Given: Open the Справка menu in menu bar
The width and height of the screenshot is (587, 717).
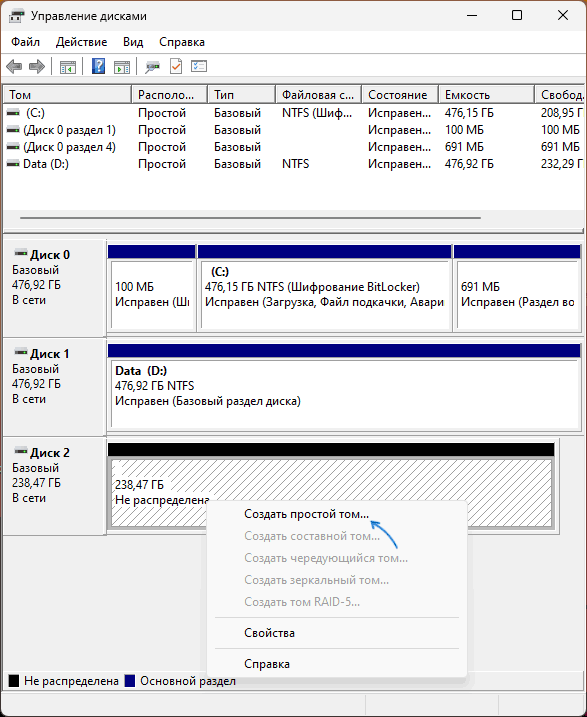Looking at the screenshot, I should click(x=181, y=42).
